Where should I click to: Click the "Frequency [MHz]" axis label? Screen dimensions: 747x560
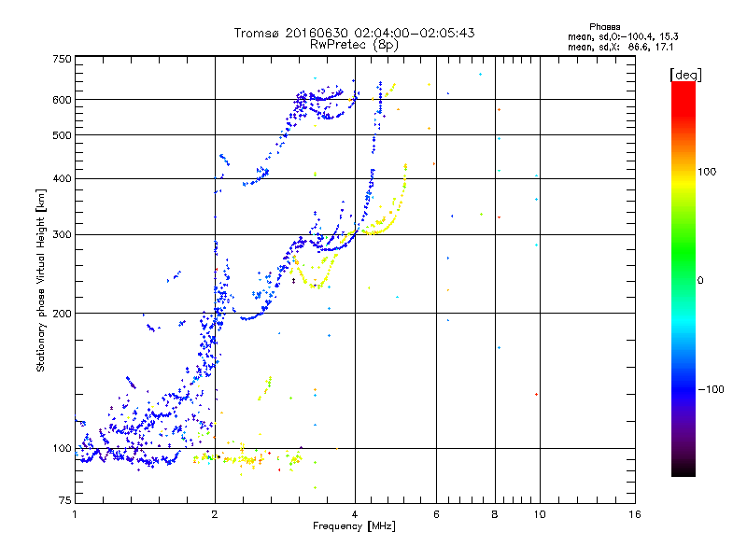[x=354, y=526]
